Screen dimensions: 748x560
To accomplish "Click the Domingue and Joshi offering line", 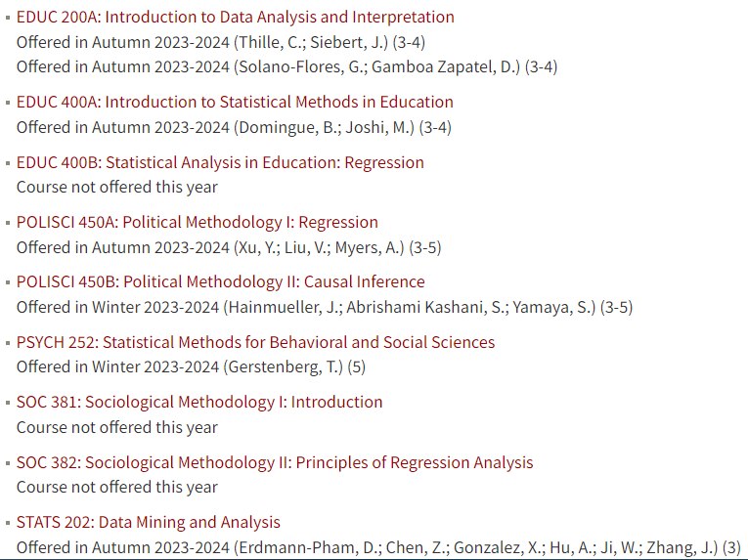I will [x=234, y=128].
